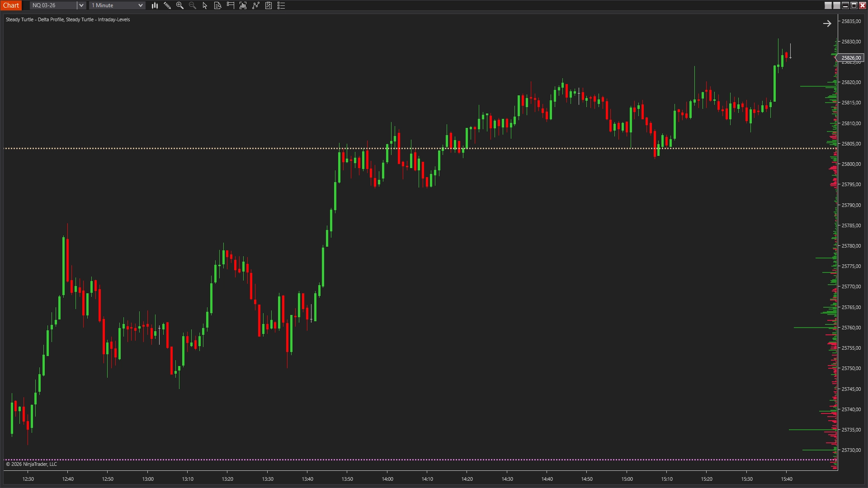868x488 pixels.
Task: Maximize the chart window
Action: click(x=854, y=5)
